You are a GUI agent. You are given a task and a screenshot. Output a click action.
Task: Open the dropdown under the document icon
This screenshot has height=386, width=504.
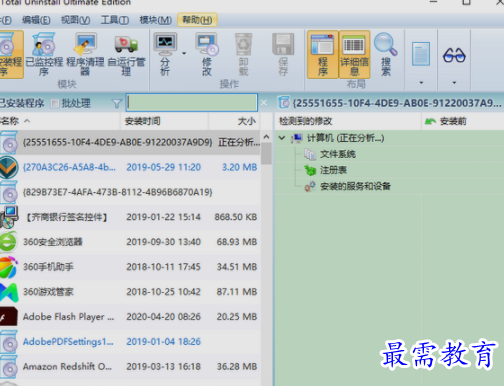point(421,82)
